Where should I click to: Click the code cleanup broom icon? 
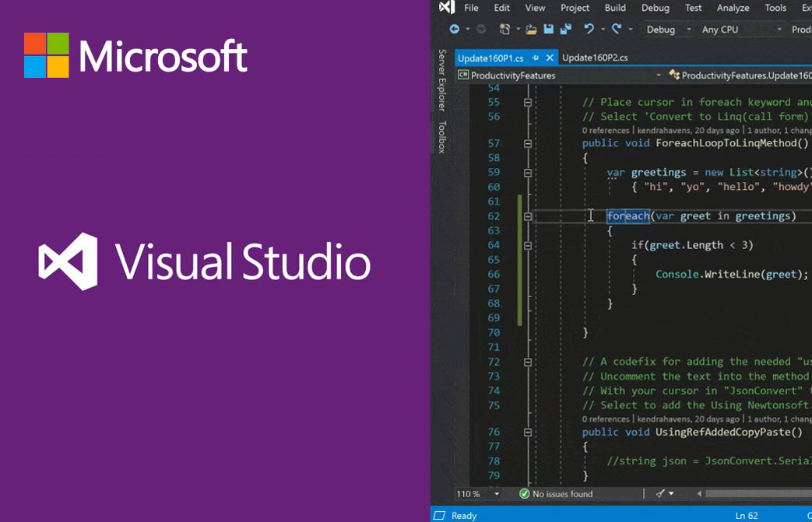[x=660, y=494]
